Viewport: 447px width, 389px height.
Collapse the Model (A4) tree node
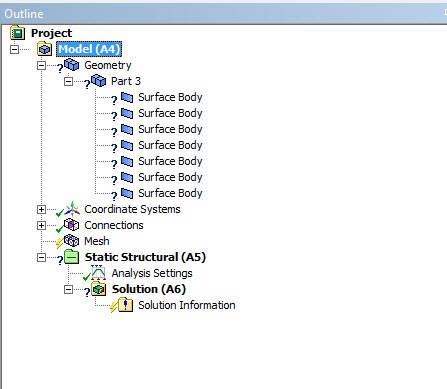[14, 49]
